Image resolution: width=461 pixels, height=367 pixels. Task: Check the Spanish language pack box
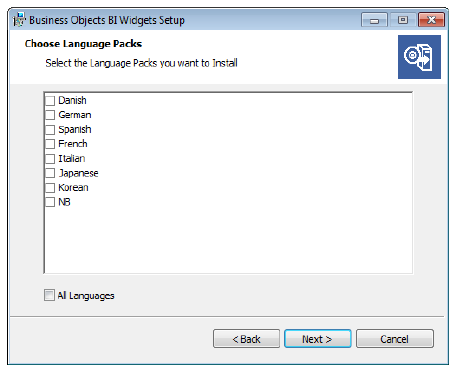pyautogui.click(x=50, y=130)
